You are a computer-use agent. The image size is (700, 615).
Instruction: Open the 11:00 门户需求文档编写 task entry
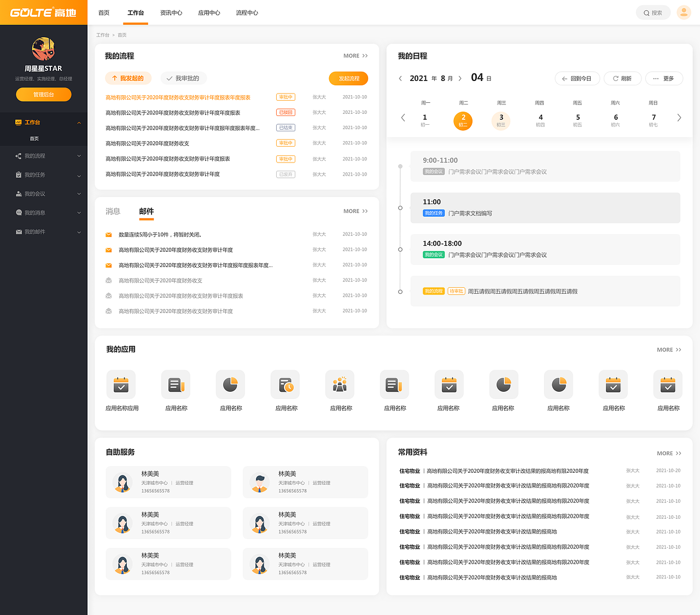point(545,208)
